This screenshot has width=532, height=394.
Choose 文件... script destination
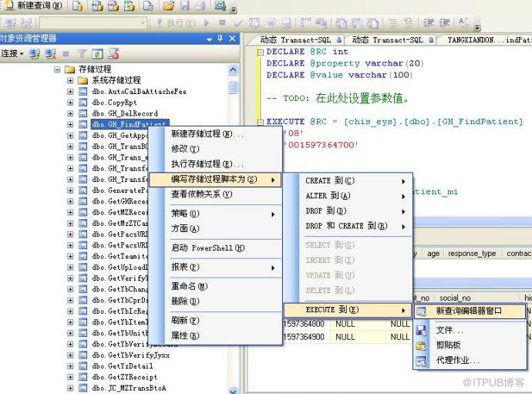click(x=470, y=330)
